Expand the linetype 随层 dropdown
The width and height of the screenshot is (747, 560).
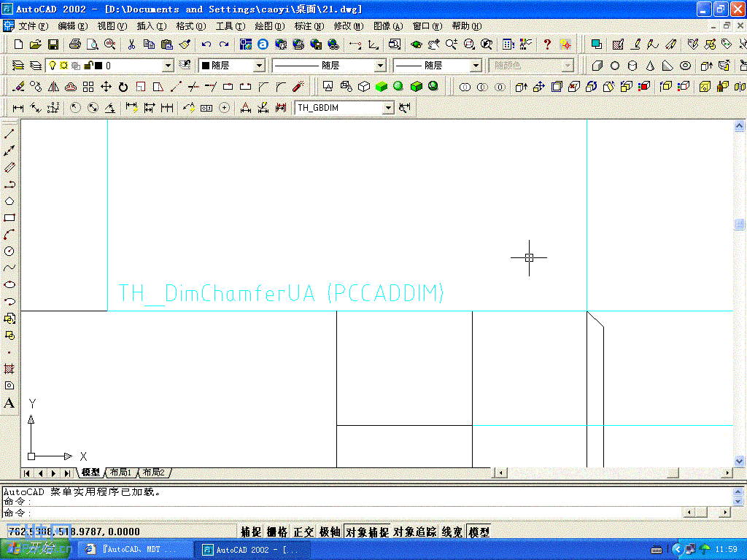(380, 66)
